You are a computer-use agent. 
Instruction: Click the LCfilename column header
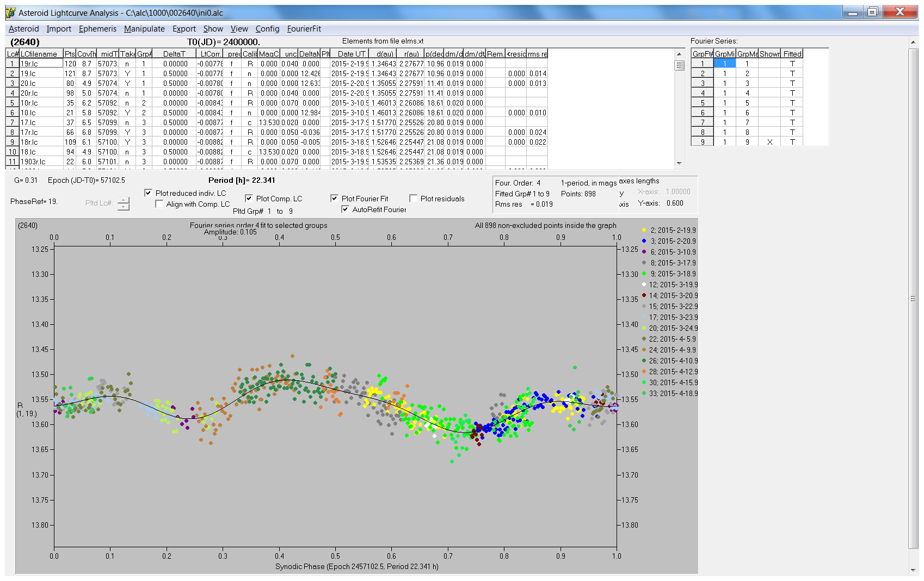point(41,54)
